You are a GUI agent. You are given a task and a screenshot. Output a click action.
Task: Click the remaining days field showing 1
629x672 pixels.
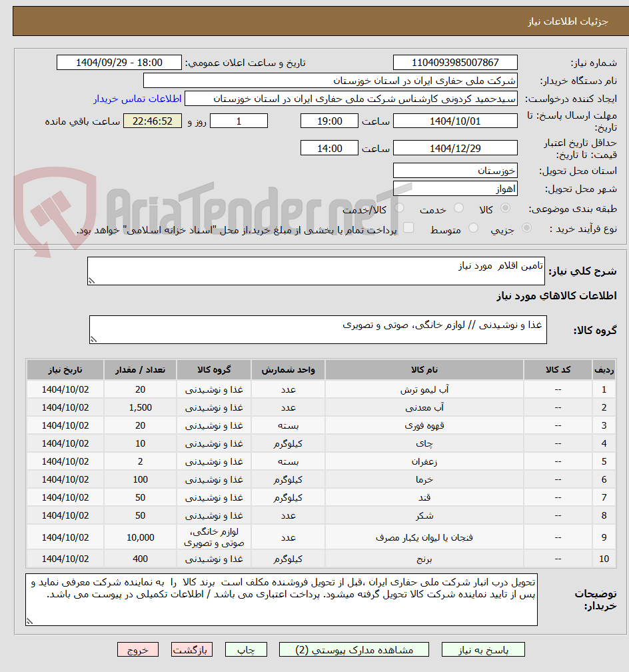[239, 121]
